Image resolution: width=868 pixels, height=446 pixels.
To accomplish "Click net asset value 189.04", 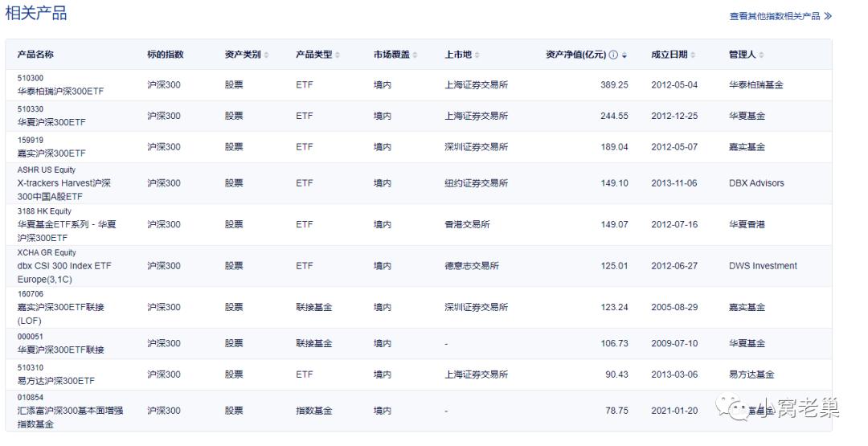I will (615, 147).
